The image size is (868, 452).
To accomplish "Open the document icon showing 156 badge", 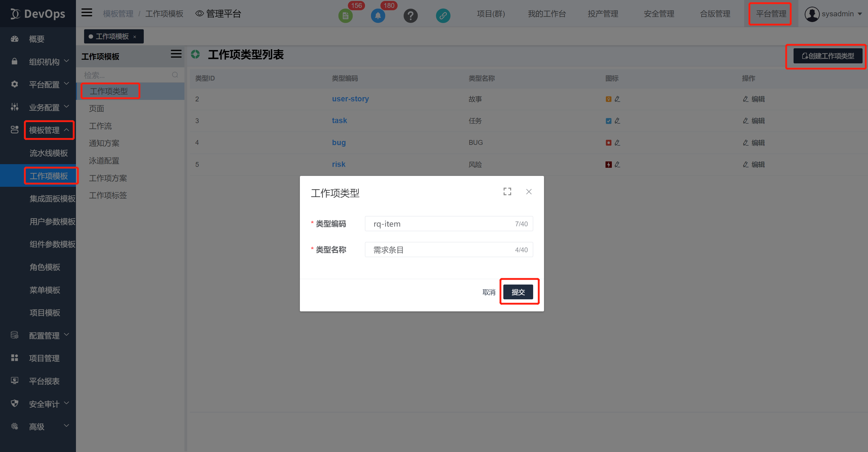I will (345, 15).
